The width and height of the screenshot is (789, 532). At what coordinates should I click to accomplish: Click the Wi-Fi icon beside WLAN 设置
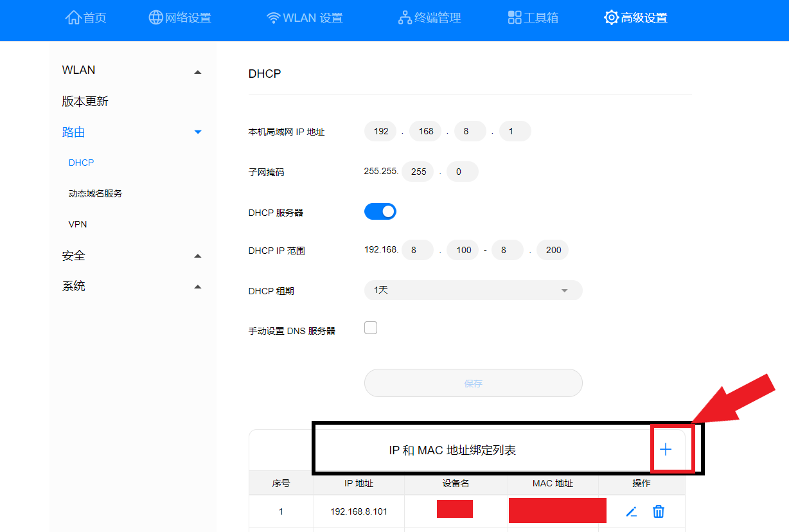coord(274,18)
